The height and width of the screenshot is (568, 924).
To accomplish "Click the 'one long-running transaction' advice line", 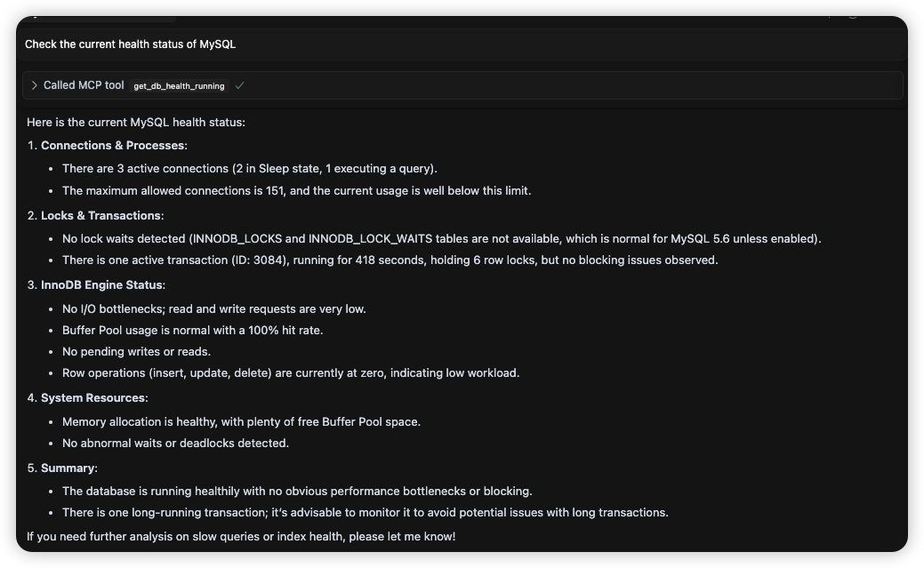I will (x=365, y=512).
